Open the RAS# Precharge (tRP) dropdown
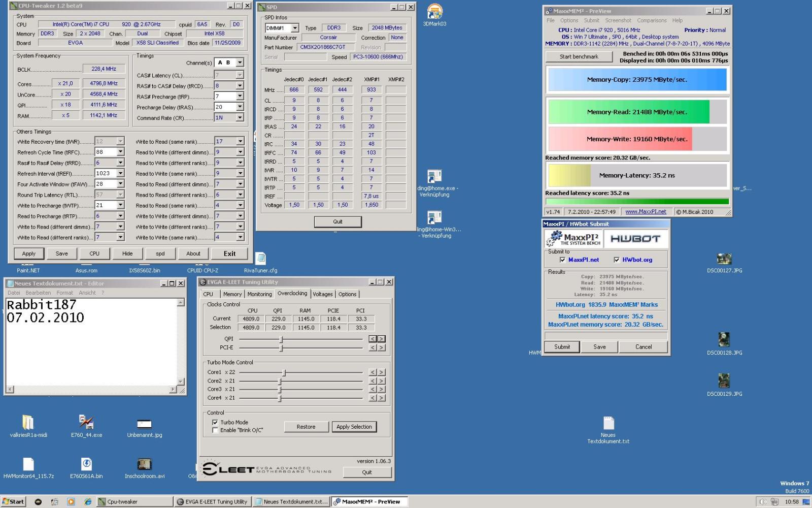This screenshot has width=812, height=508. pos(240,97)
